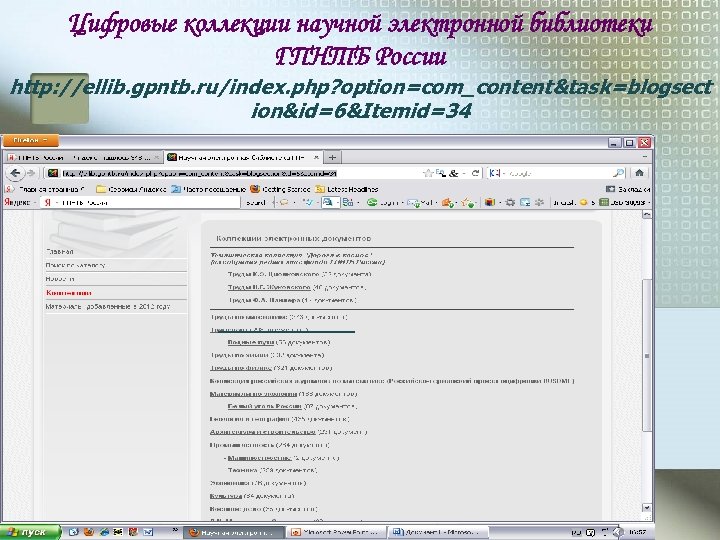Click the vertical scrollbar up arrow
Viewport: 720px width, 540px height.
647,215
